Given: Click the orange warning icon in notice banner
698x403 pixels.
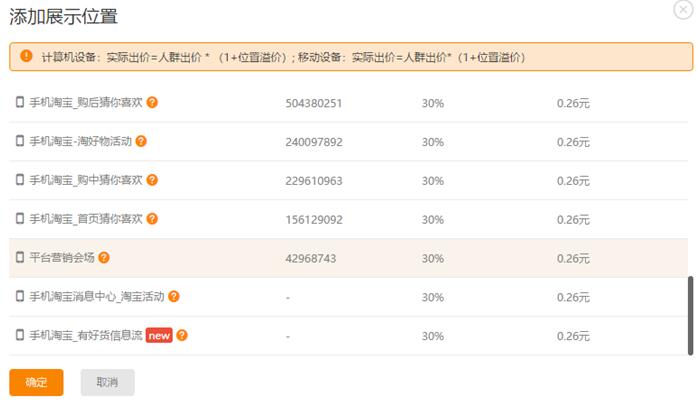Looking at the screenshot, I should 26,56.
